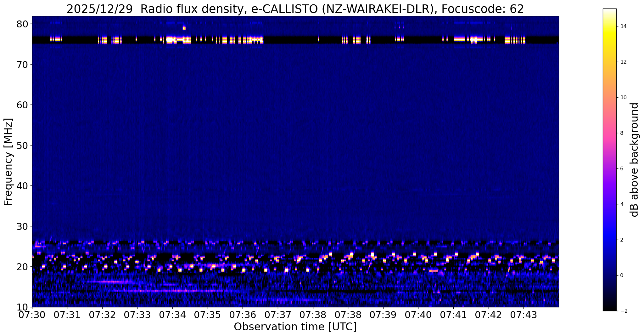Select the "dB above background" colorbar label

(x=634, y=160)
